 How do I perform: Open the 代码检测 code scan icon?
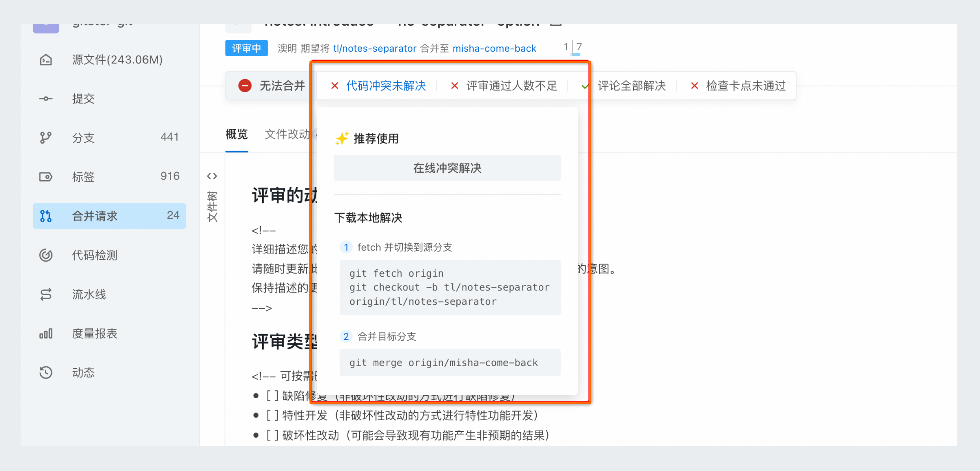pyautogui.click(x=46, y=255)
